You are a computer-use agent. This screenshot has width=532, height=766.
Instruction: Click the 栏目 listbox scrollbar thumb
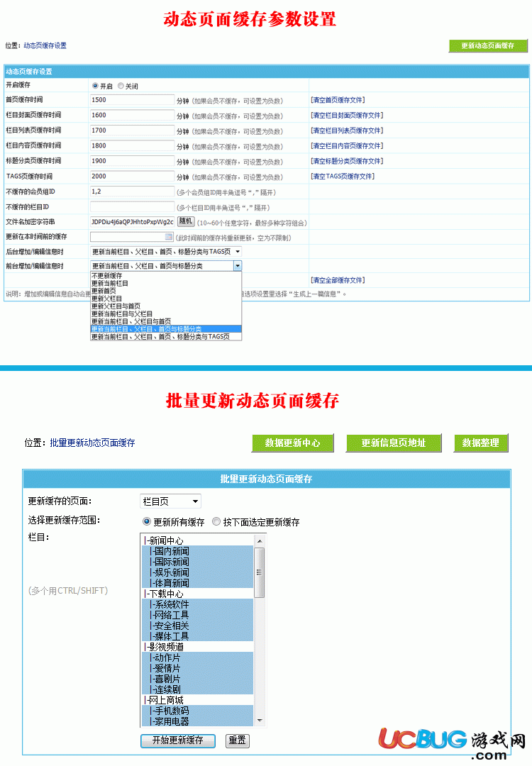pos(260,572)
